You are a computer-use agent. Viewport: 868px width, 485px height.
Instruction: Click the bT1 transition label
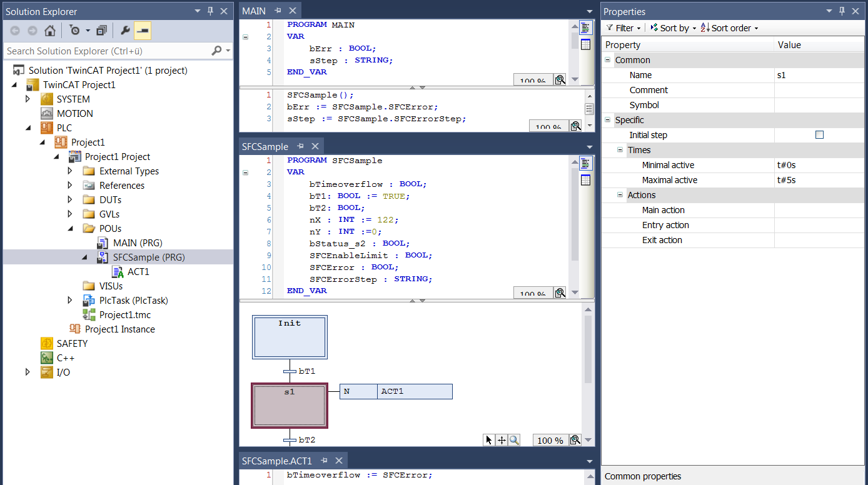coord(307,371)
